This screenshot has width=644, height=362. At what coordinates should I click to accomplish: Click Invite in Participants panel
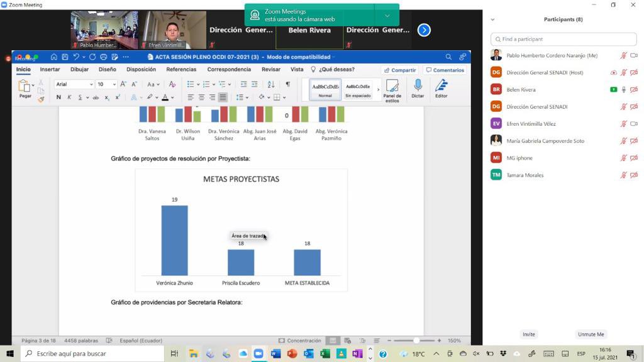[528, 334]
